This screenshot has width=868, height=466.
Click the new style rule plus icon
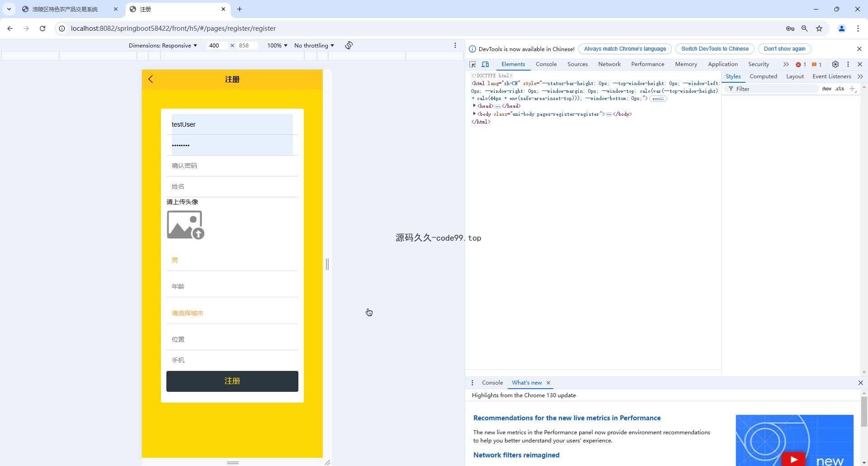pyautogui.click(x=853, y=89)
